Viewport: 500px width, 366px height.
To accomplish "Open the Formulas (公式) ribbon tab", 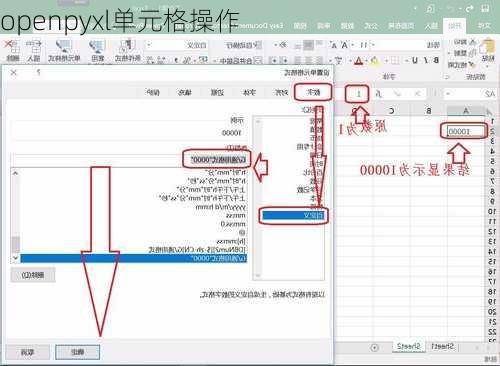I will pyautogui.click(x=371, y=26).
